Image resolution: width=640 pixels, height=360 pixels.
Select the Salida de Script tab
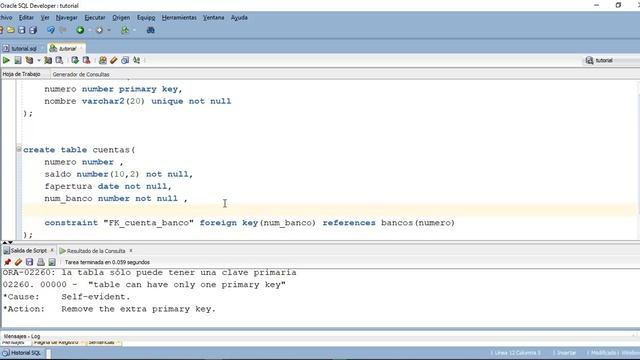coord(28,250)
